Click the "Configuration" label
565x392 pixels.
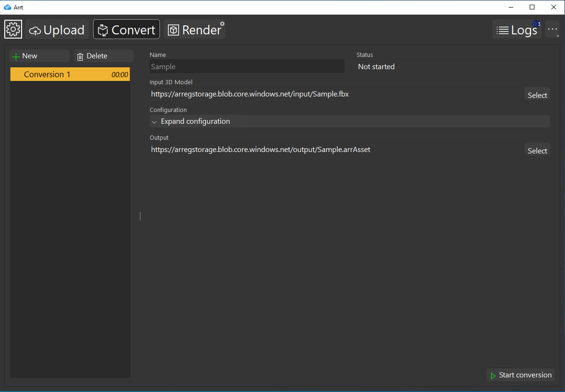coord(168,110)
